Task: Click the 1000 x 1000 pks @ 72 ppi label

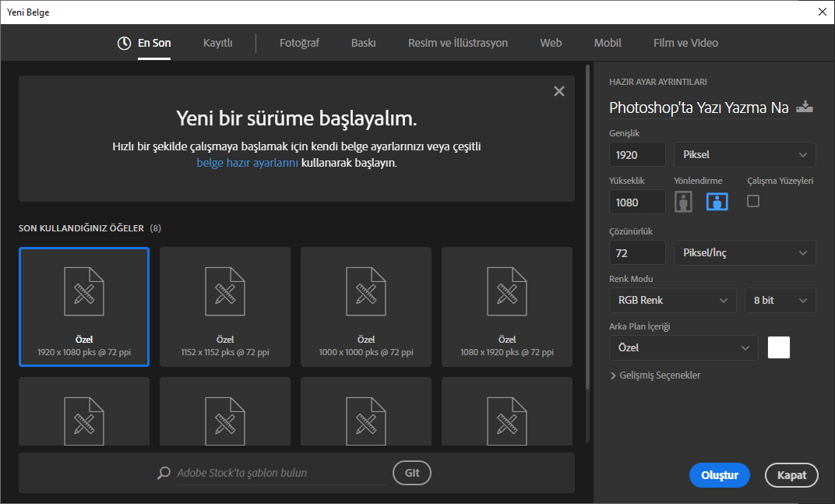Action: [366, 352]
